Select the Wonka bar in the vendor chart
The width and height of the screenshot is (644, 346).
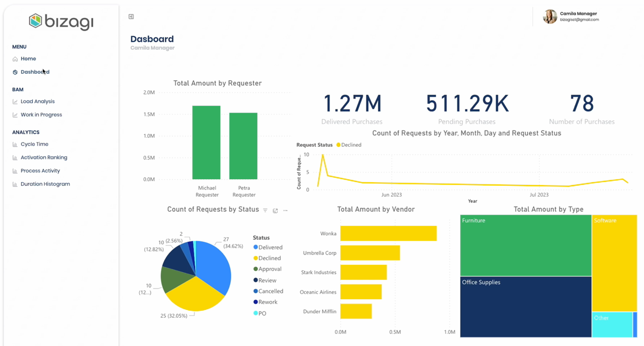[x=388, y=233]
